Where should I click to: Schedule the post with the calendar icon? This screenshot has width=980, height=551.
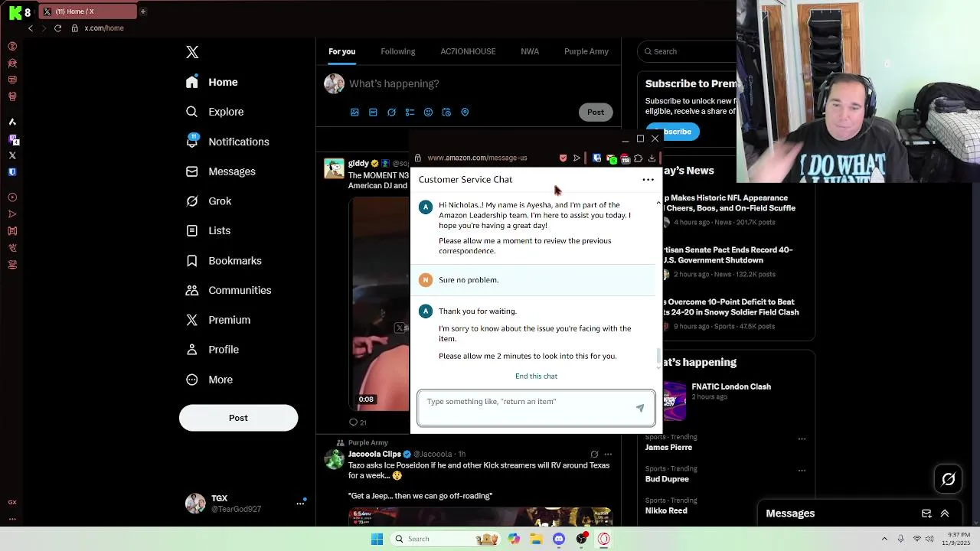click(x=446, y=112)
